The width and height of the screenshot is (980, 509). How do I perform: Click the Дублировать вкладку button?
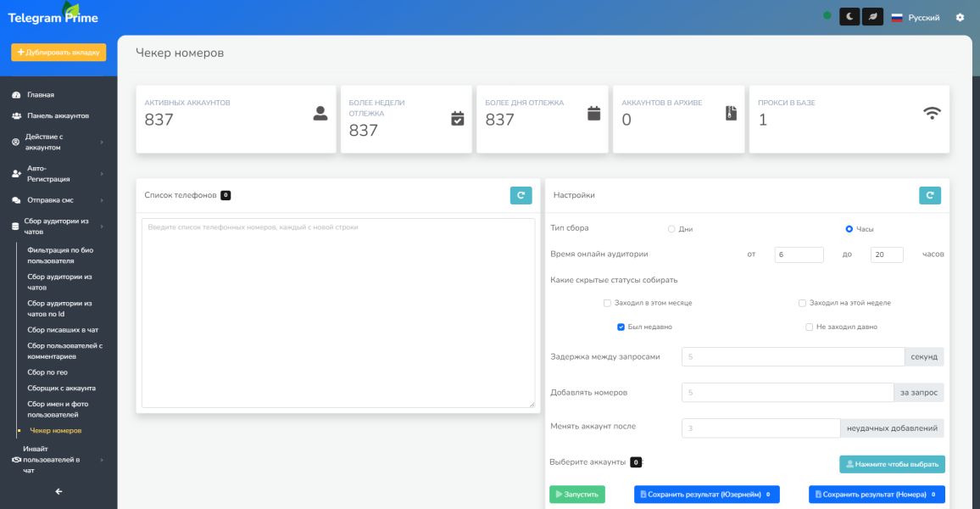tap(58, 53)
